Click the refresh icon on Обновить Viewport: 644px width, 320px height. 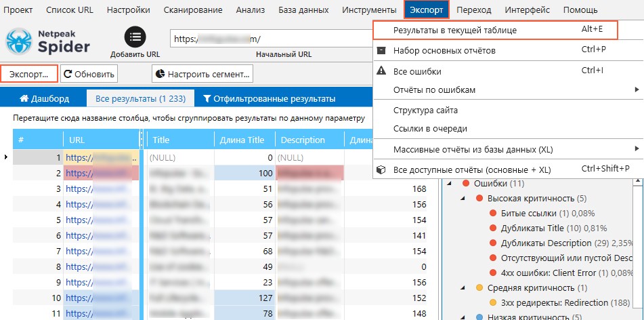coord(68,73)
